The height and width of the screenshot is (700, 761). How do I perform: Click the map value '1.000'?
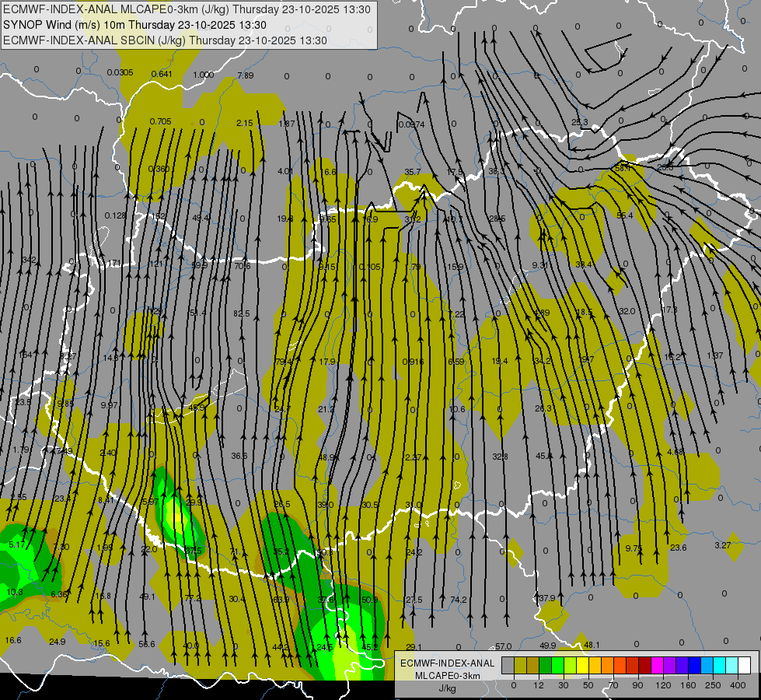204,75
